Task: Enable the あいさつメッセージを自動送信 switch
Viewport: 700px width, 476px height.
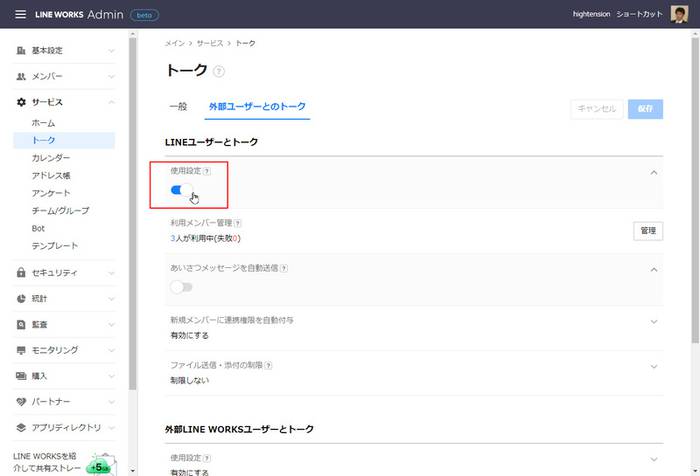Action: click(x=181, y=287)
